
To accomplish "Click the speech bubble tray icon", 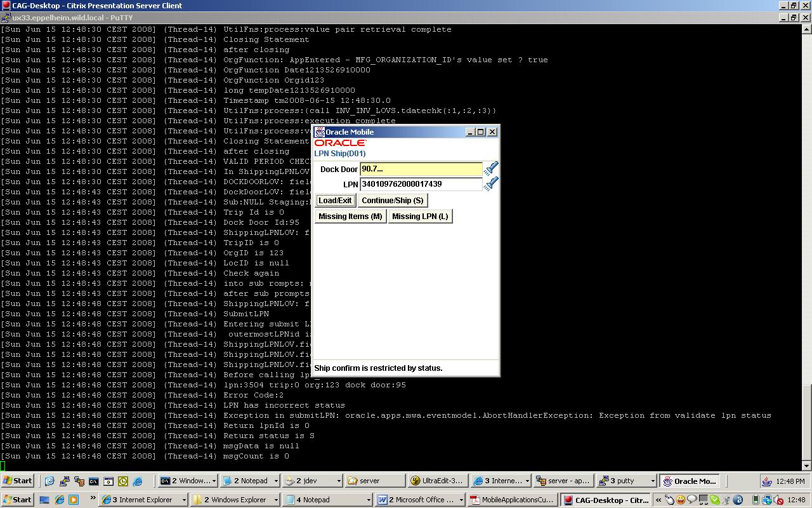I will click(692, 500).
